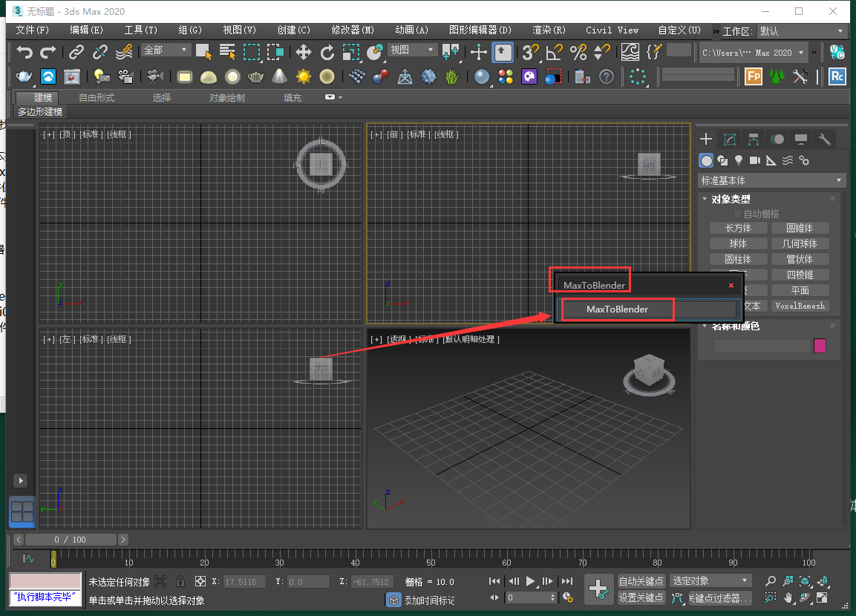The height and width of the screenshot is (616, 856).
Task: Toggle the angle snap icon
Action: [554, 53]
